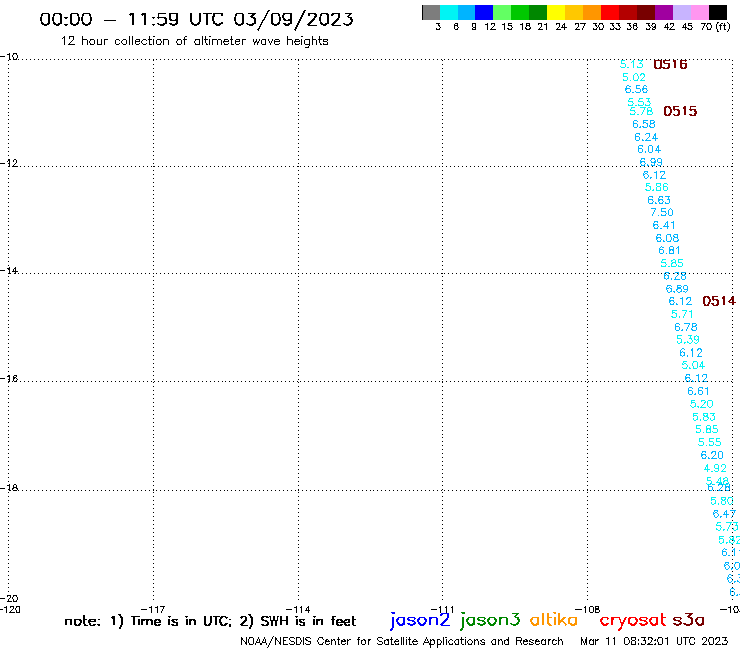The height and width of the screenshot is (650, 740).
Task: Click the 70 (ft) legend scale label
Action: [715, 27]
